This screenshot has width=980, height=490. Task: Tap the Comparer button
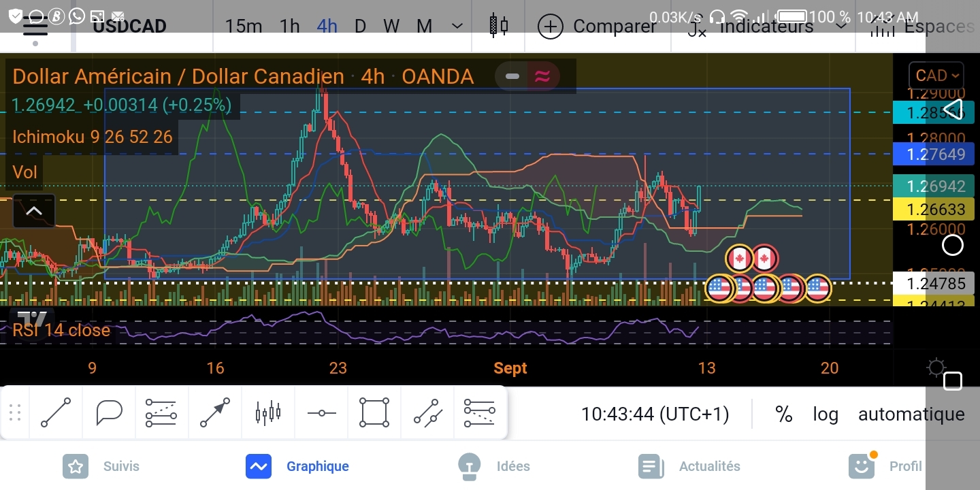point(598,26)
